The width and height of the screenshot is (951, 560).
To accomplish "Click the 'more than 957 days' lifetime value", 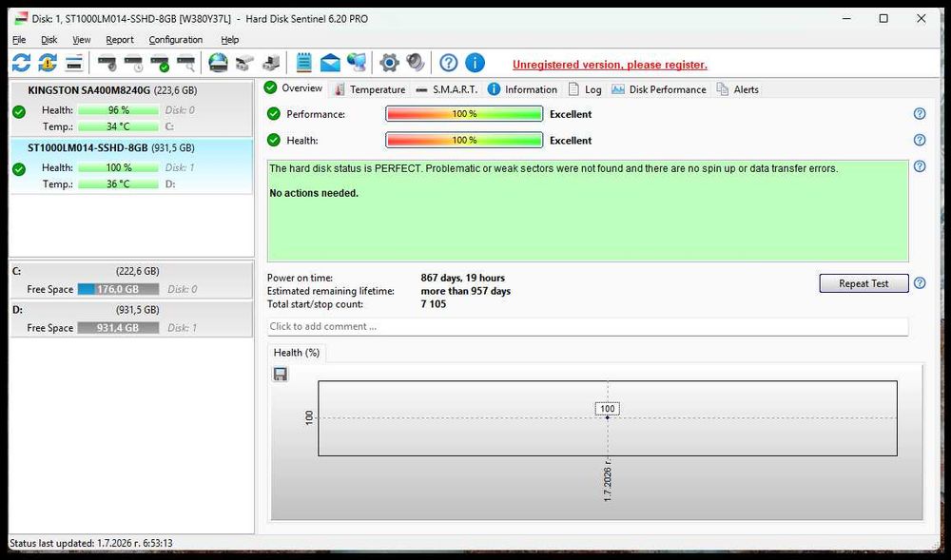I will 465,291.
